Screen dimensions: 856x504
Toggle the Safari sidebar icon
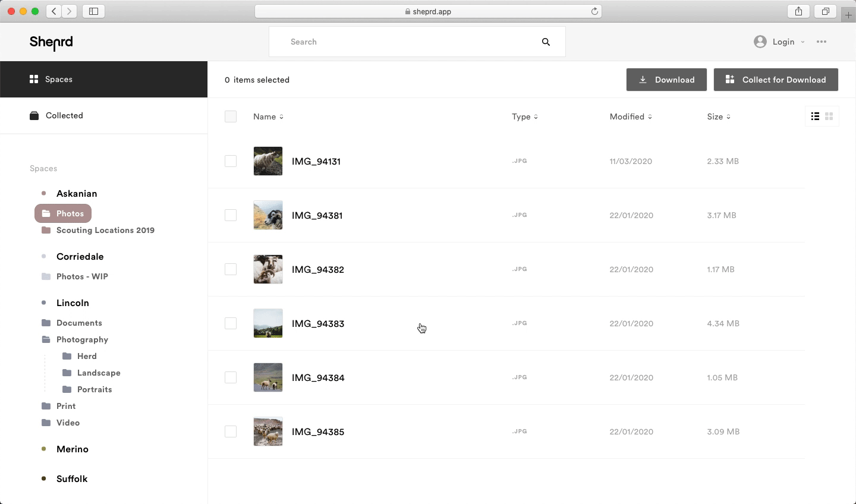pyautogui.click(x=94, y=11)
